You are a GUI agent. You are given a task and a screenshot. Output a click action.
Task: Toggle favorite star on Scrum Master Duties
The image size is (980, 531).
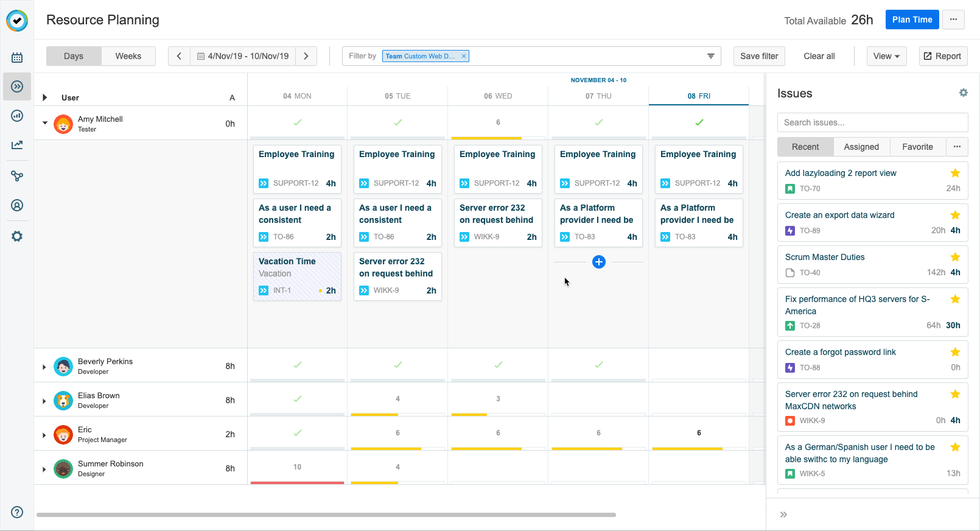955,257
